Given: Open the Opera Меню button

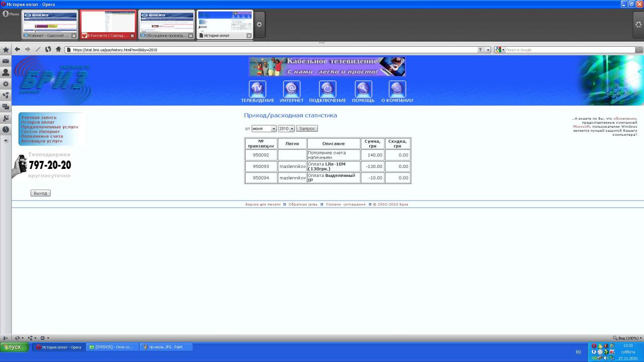Looking at the screenshot, I should [x=11, y=14].
